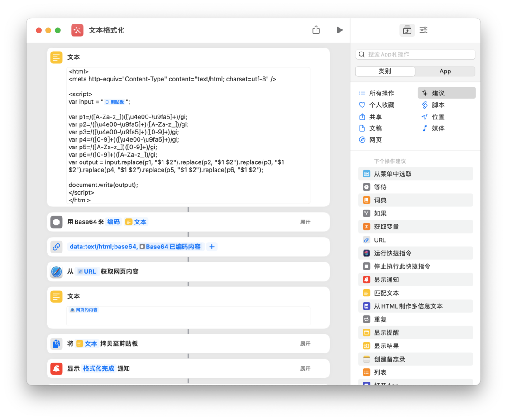Click Base64 action hexagon icon
This screenshot has height=420, width=507.
(x=56, y=222)
